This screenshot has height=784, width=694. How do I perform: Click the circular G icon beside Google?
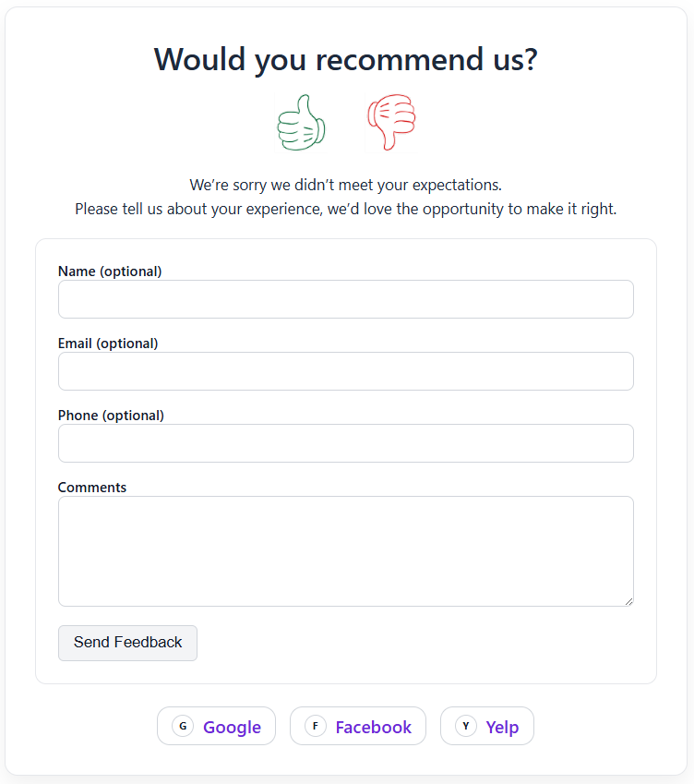183,726
